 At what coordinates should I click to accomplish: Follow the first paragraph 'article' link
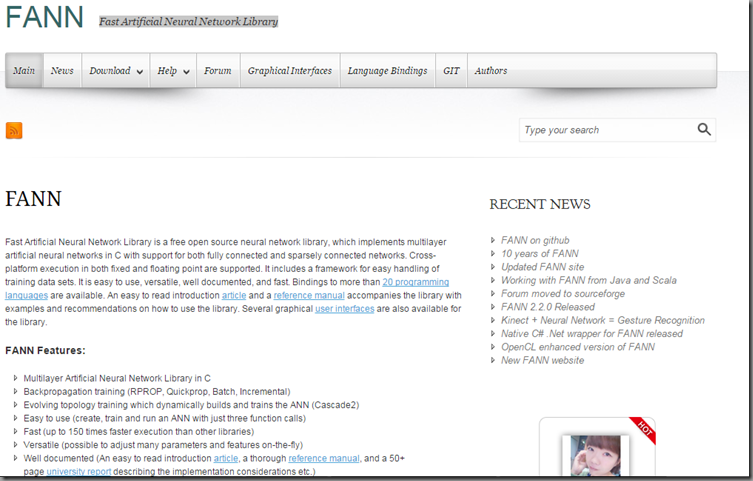pyautogui.click(x=234, y=296)
